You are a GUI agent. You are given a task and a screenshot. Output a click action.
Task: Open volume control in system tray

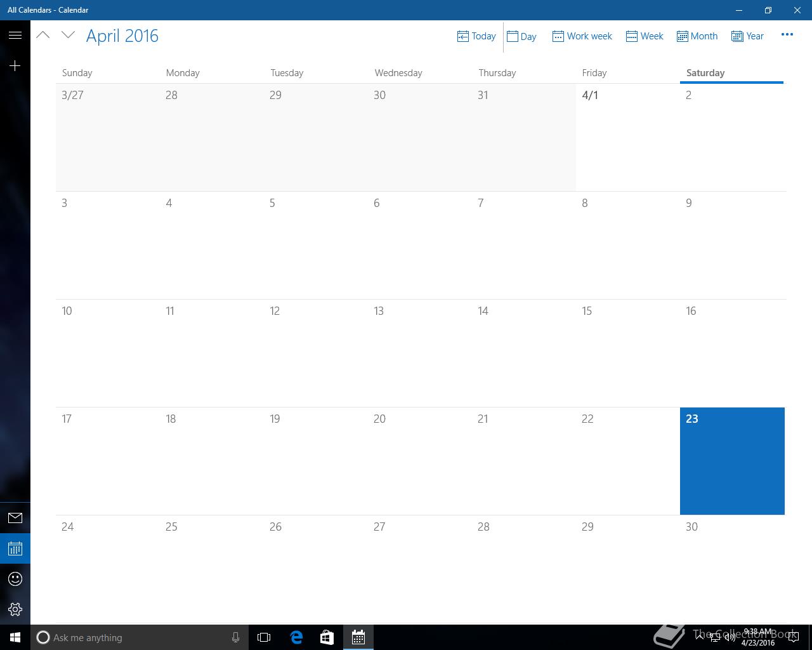click(x=730, y=637)
